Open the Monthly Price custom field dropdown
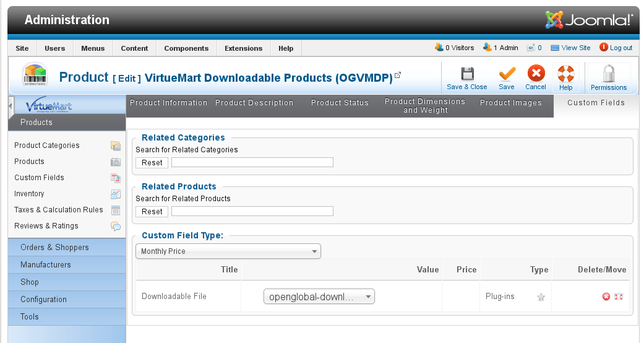Viewport: 644px width, 343px height. (228, 251)
